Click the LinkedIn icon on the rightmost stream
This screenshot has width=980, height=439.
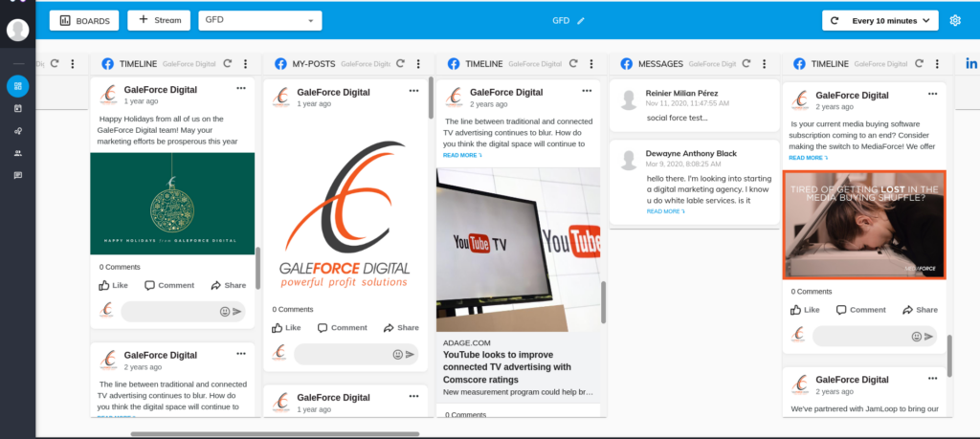[x=972, y=64]
